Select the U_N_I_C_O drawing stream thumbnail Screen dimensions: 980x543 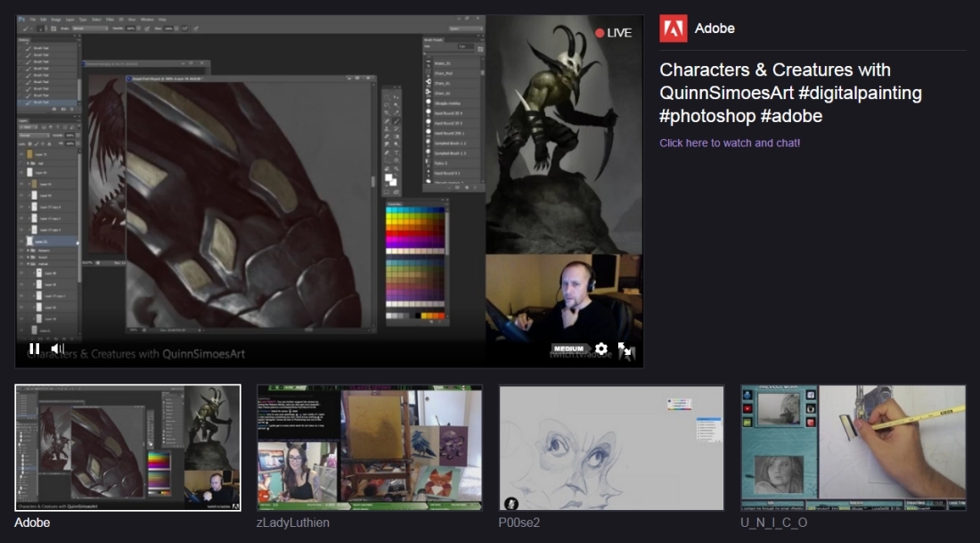(853, 448)
